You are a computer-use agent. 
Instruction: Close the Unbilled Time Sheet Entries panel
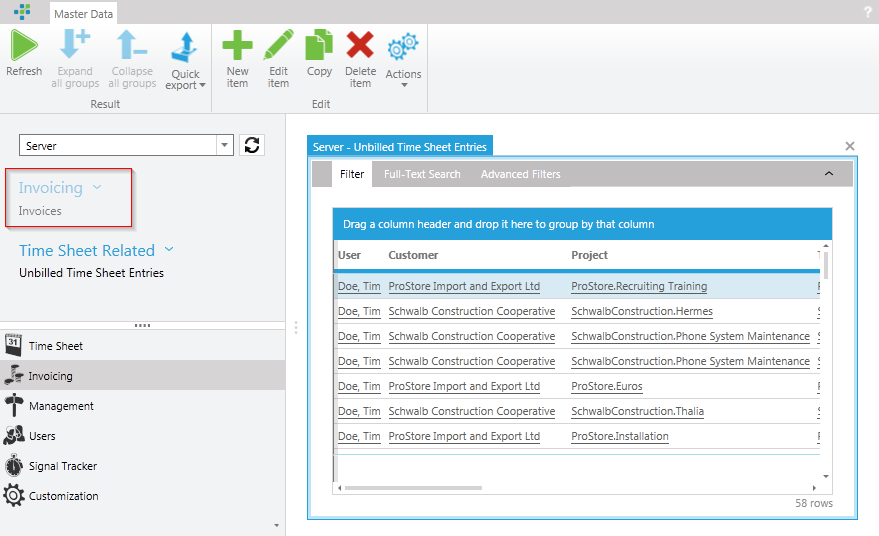850,146
